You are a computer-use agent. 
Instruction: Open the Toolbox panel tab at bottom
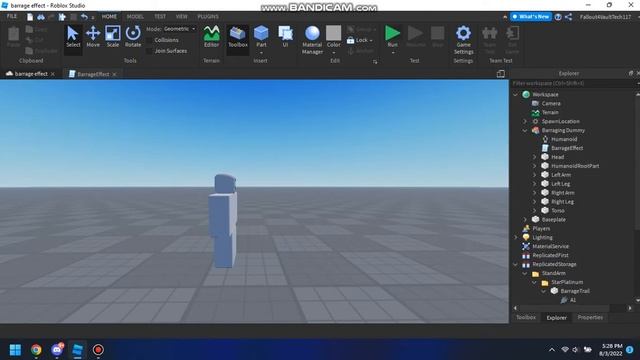click(x=526, y=317)
